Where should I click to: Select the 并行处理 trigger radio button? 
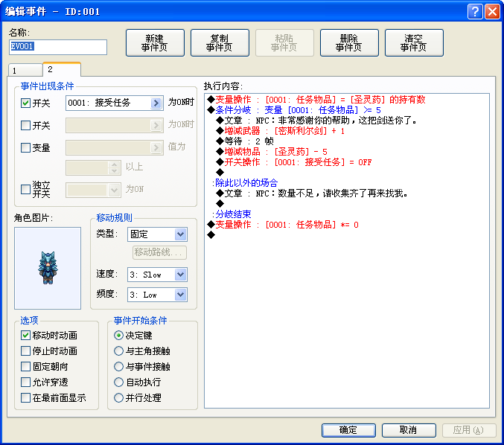tap(118, 398)
